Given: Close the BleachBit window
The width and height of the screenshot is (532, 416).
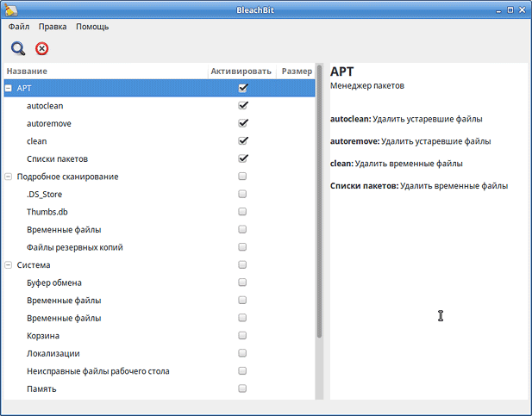Looking at the screenshot, I should click(x=523, y=9).
